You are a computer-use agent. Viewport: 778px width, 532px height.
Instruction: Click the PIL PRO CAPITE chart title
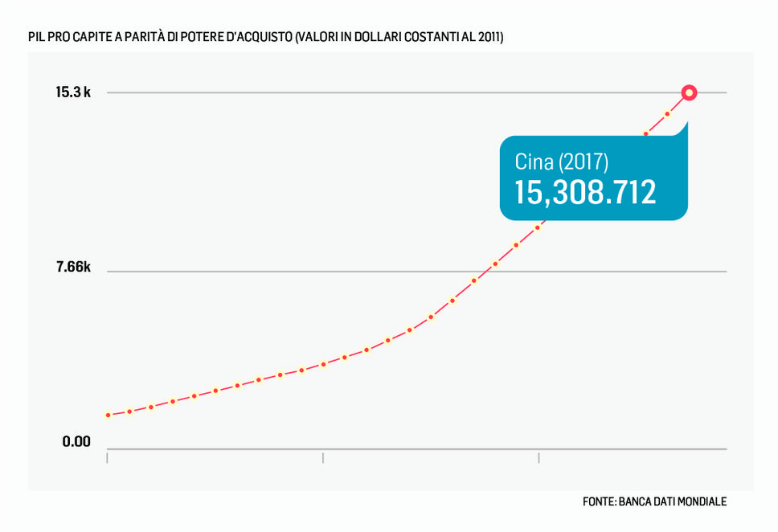(265, 38)
